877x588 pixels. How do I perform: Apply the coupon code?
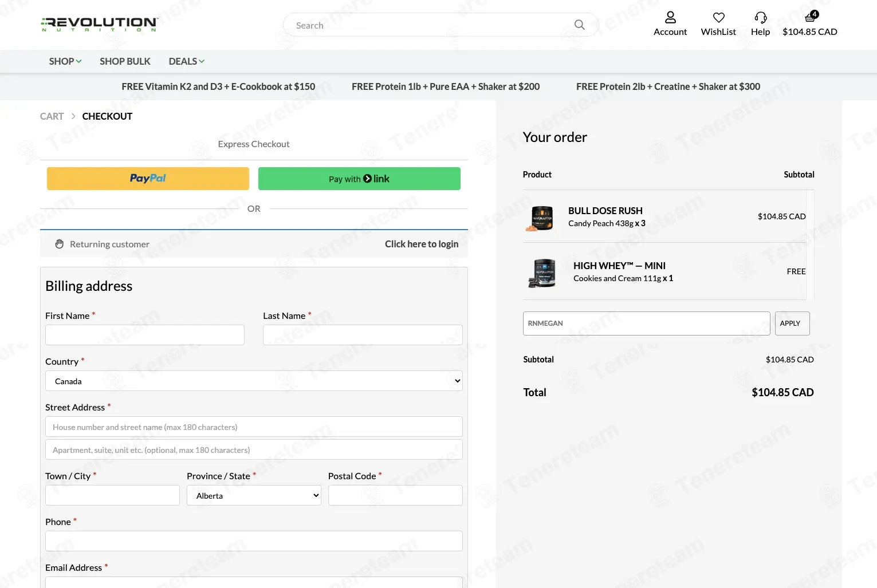[792, 323]
